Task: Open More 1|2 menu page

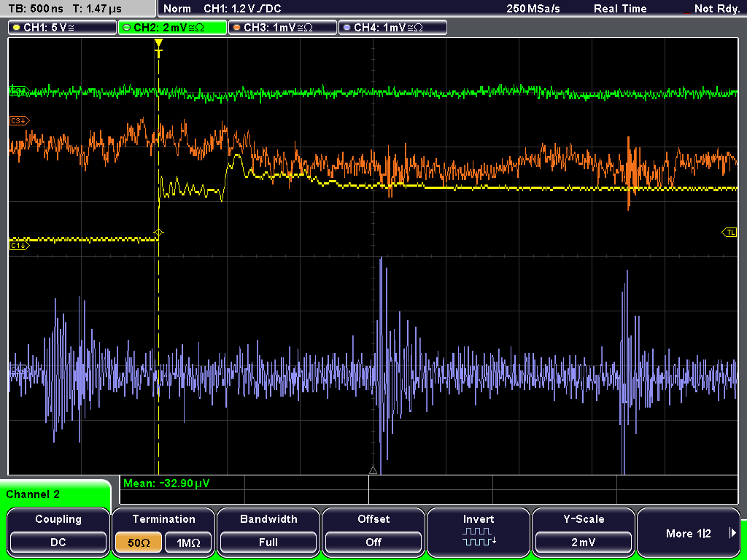Action: pyautogui.click(x=689, y=532)
